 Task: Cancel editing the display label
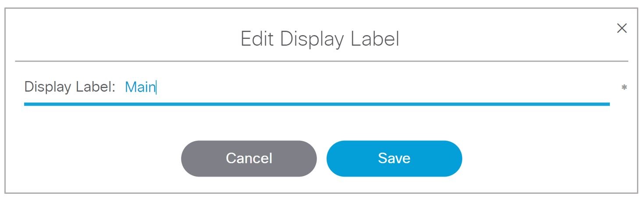(x=249, y=158)
